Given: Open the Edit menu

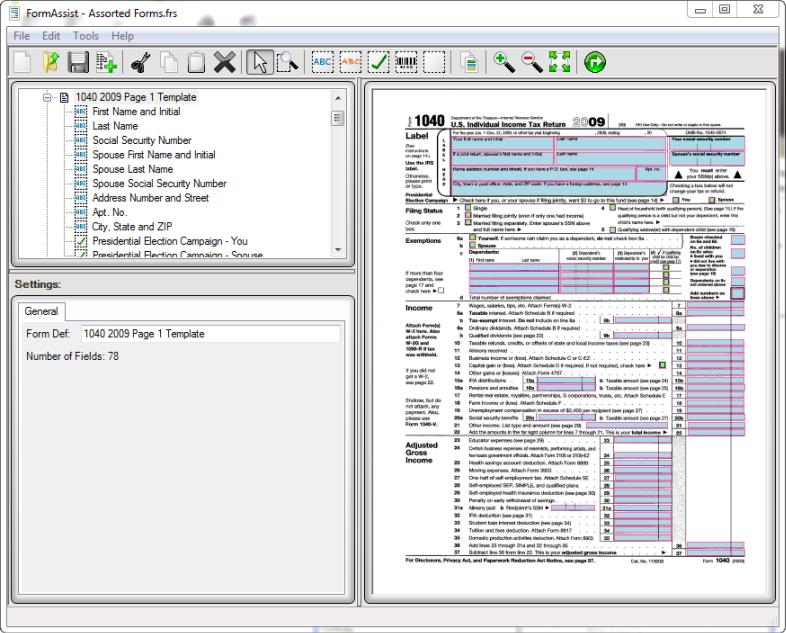Looking at the screenshot, I should [51, 36].
